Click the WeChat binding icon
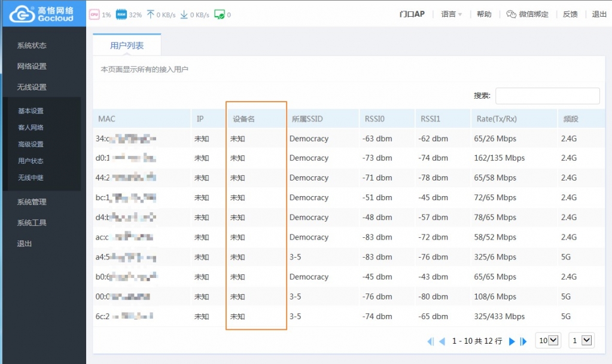Viewport: 612px width, 364px height. pyautogui.click(x=511, y=14)
